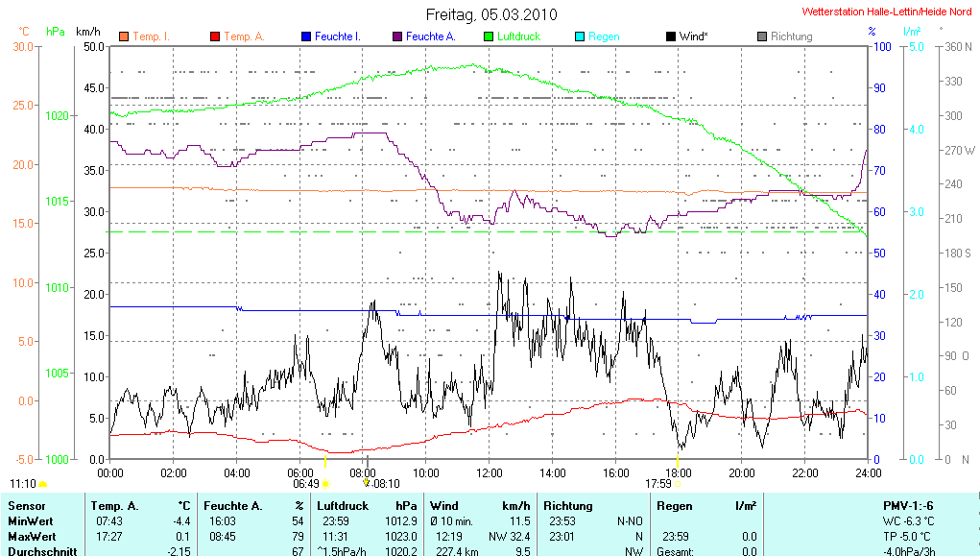The width and height of the screenshot is (980, 556).
Task: Click the yellow icon next to 11:10
Action: click(43, 484)
